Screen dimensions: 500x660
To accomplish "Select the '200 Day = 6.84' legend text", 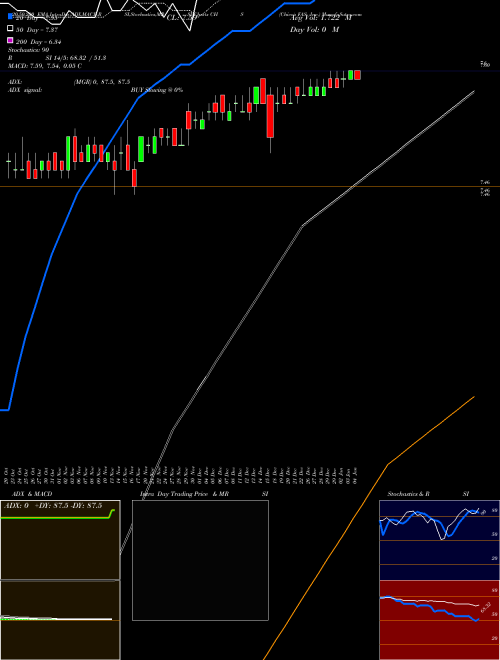I will point(39,42).
